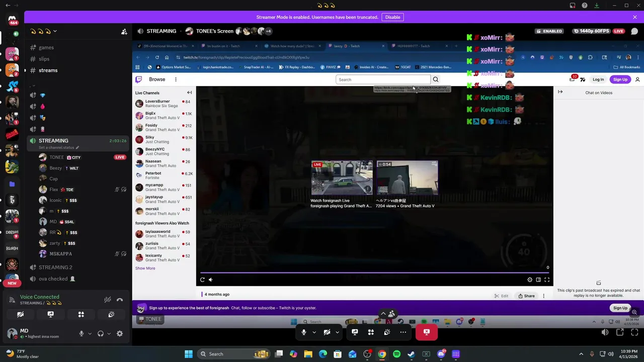Image resolution: width=644 pixels, height=362 pixels.
Task: Pop out the stream window
Action: pos(620,332)
